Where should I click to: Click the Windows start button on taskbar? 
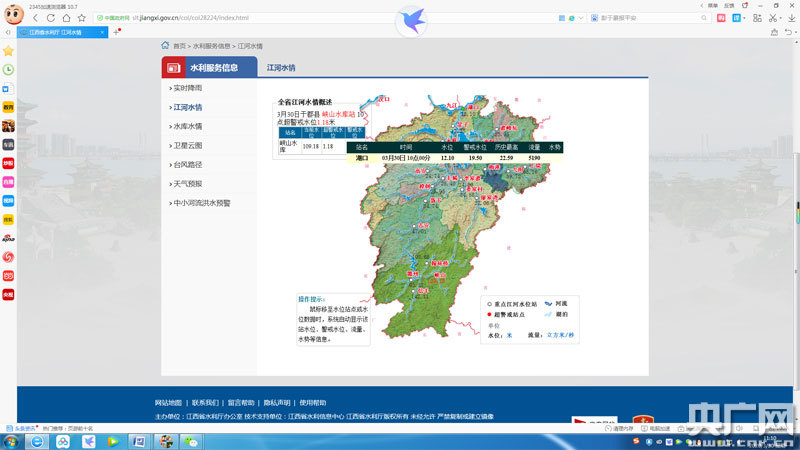pyautogui.click(x=12, y=441)
